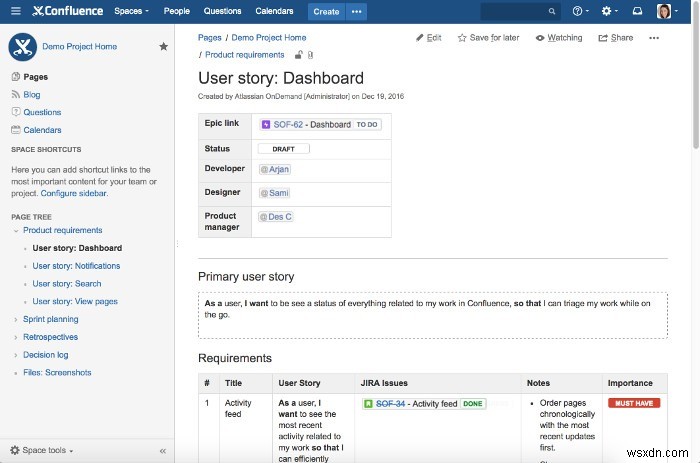Click the page restrictions padlock icon
The width and height of the screenshot is (700, 463).
point(298,55)
